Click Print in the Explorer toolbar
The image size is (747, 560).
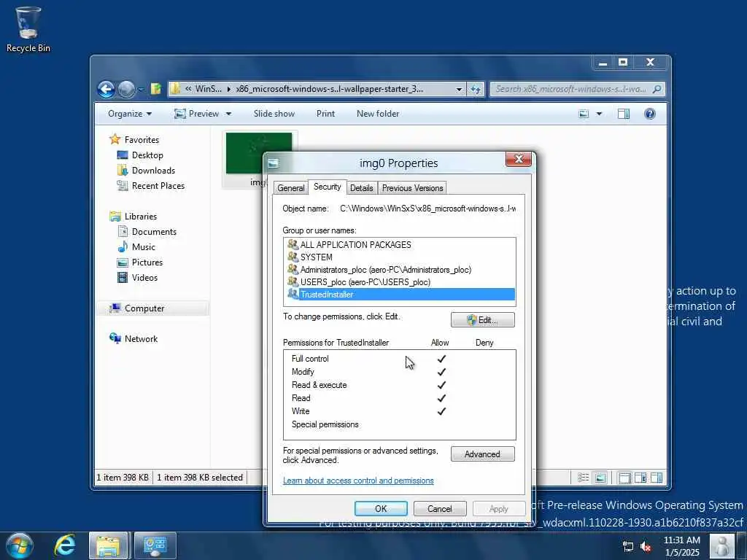pyautogui.click(x=325, y=114)
